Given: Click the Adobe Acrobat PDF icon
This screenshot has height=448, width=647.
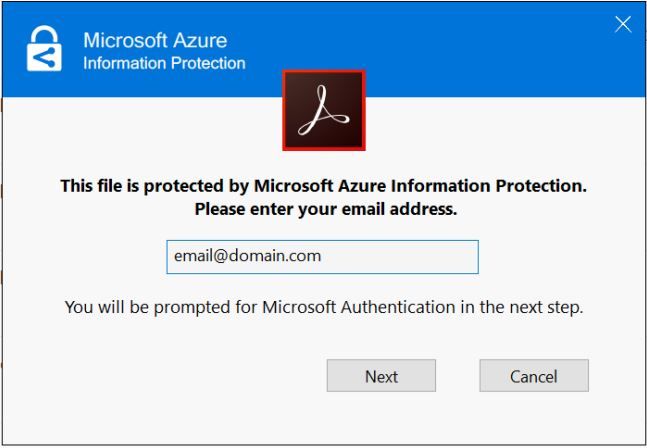Looking at the screenshot, I should [x=324, y=109].
